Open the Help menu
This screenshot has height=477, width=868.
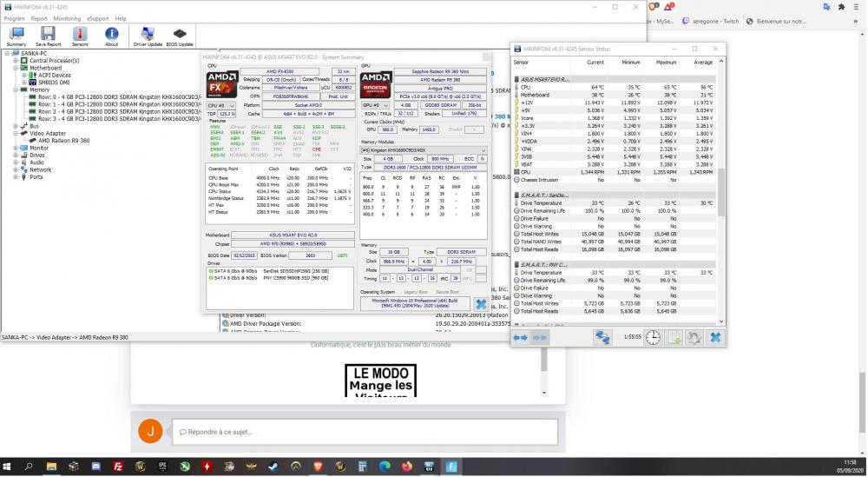tap(121, 18)
